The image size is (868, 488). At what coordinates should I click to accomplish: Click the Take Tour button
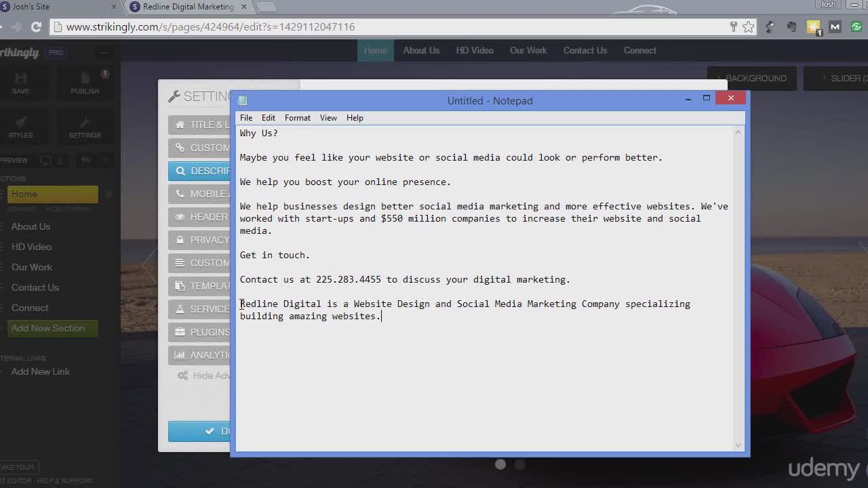click(x=18, y=468)
